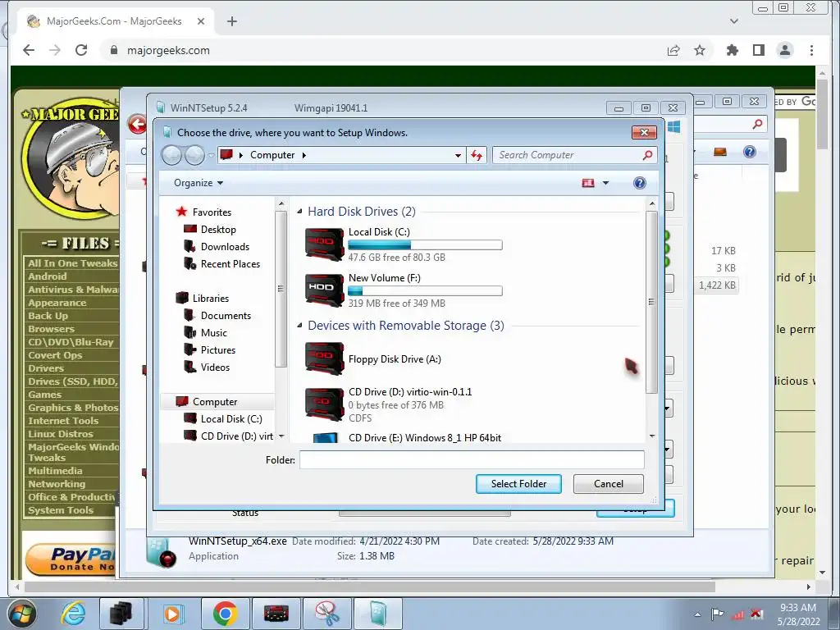Select the MajorGeeks.Com browser tab
840x630 pixels.
[x=113, y=21]
